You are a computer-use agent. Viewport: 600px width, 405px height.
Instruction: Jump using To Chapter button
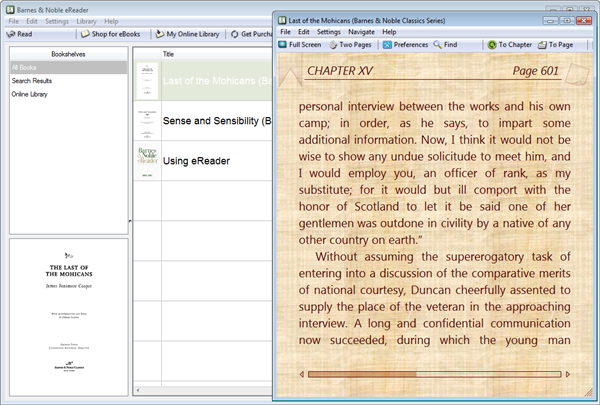tap(509, 45)
